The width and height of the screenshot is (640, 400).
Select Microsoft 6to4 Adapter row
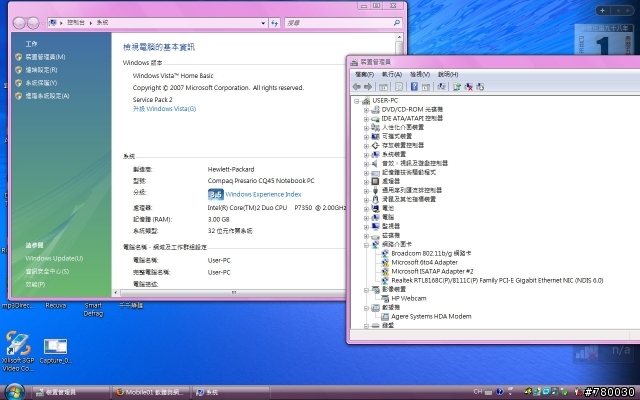tap(424, 262)
